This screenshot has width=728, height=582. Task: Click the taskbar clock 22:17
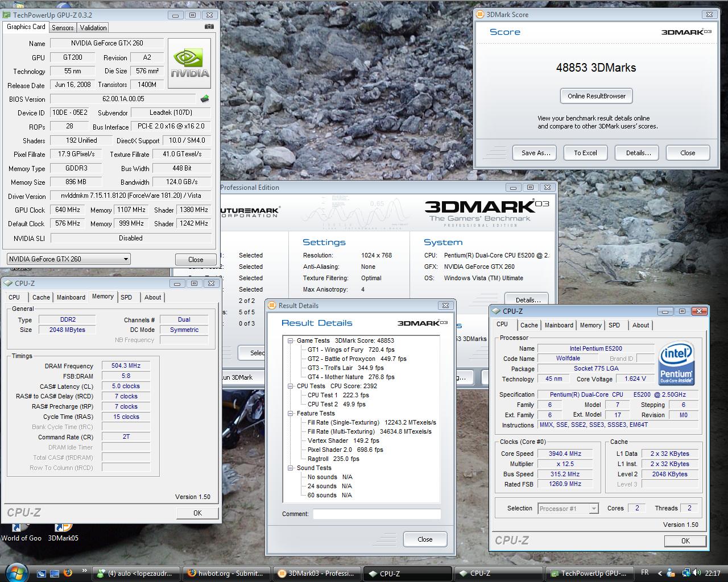pyautogui.click(x=712, y=573)
